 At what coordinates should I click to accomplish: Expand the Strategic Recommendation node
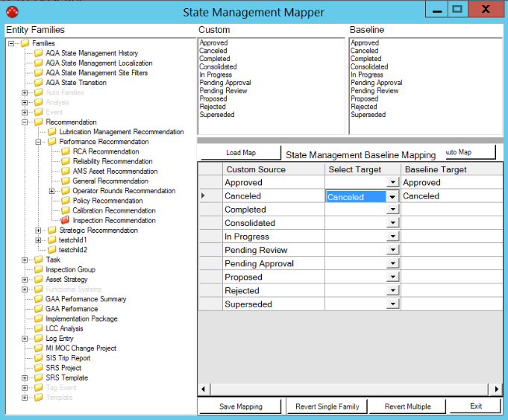point(38,231)
